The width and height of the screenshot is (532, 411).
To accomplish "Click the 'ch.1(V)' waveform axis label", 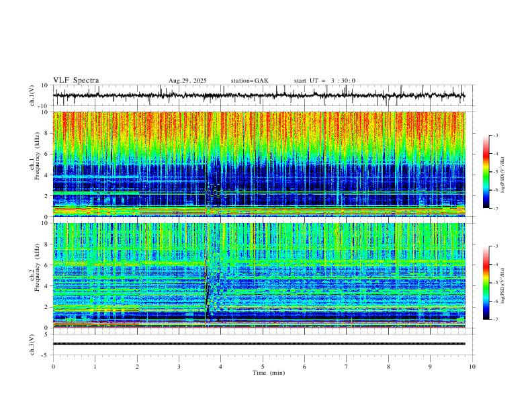I will point(32,95).
